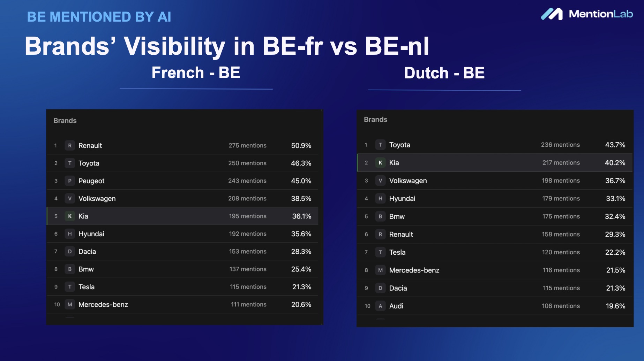Click Audi's 106 mentions count
The image size is (644, 361).
tap(561, 306)
